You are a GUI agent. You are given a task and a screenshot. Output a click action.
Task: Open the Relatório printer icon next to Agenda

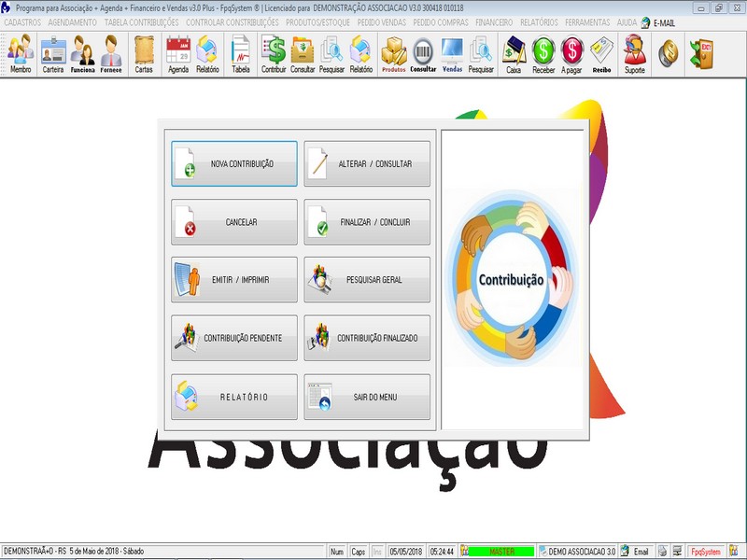[207, 54]
